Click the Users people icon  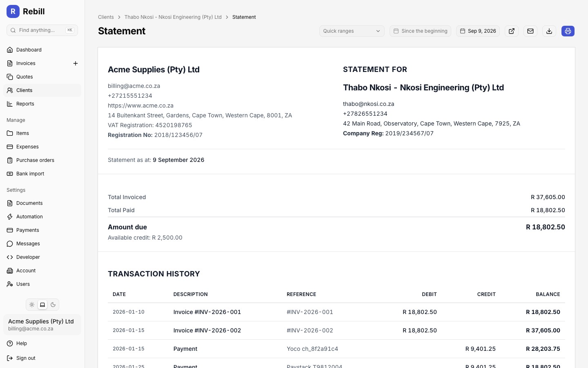10,284
